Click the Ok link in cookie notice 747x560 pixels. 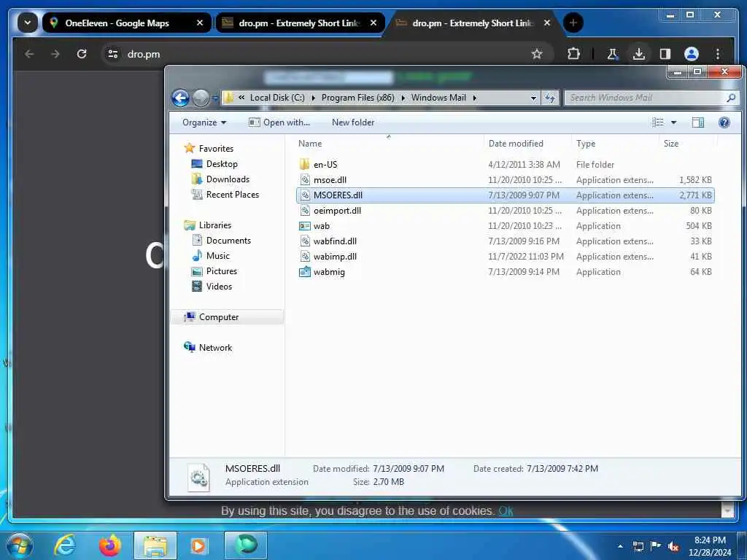tap(506, 511)
